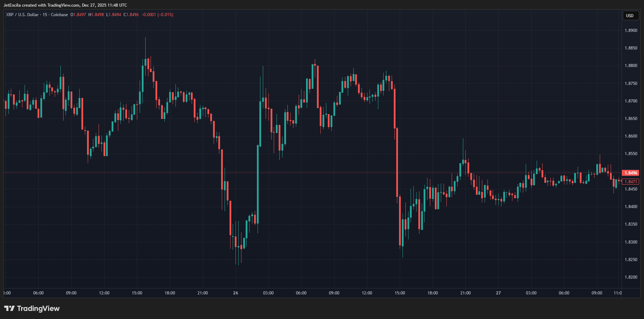
Task: Select the 27 date marker on time axis
Action: [x=498, y=293]
